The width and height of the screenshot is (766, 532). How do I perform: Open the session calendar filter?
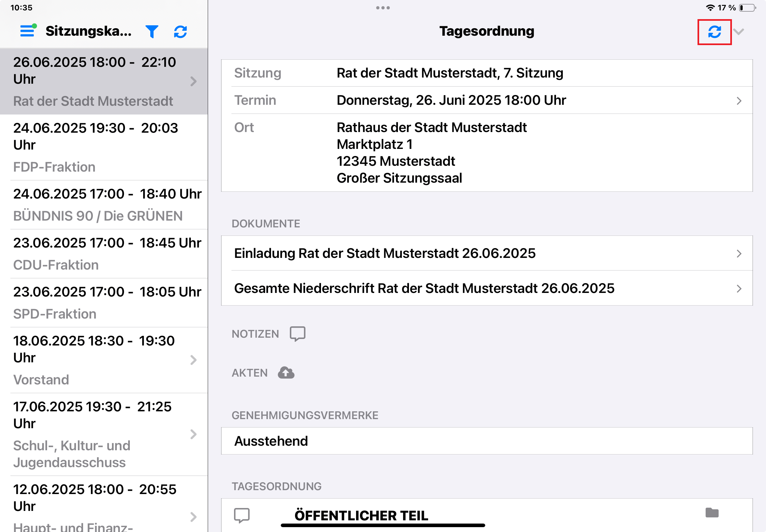click(152, 32)
